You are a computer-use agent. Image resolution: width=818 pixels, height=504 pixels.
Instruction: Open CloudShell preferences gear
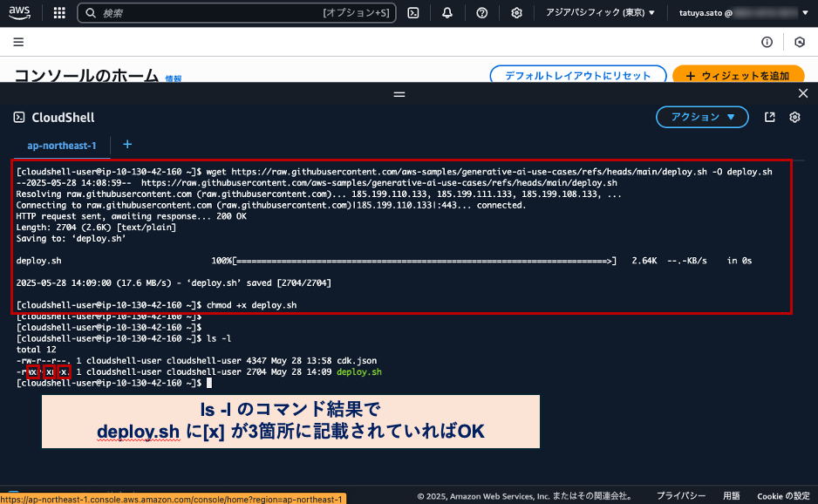pos(794,118)
